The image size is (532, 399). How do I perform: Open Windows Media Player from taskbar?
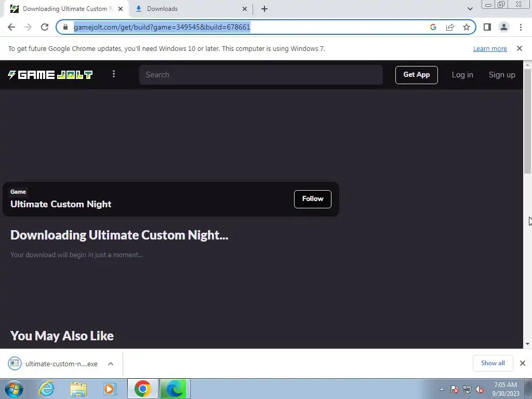110,389
